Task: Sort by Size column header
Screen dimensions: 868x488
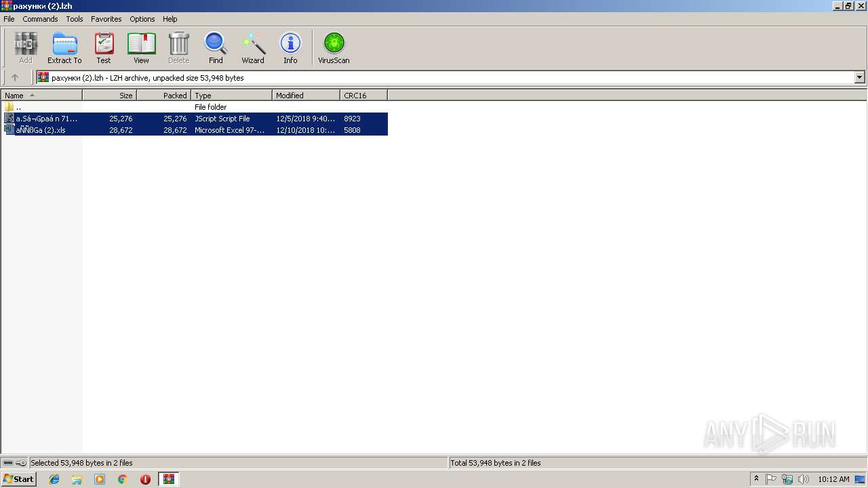Action: [x=109, y=96]
